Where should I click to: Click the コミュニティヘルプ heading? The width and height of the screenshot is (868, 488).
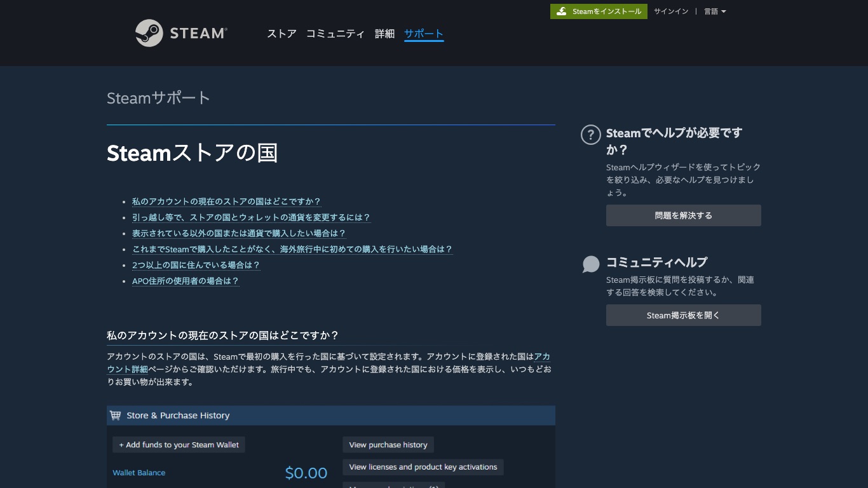(x=656, y=262)
